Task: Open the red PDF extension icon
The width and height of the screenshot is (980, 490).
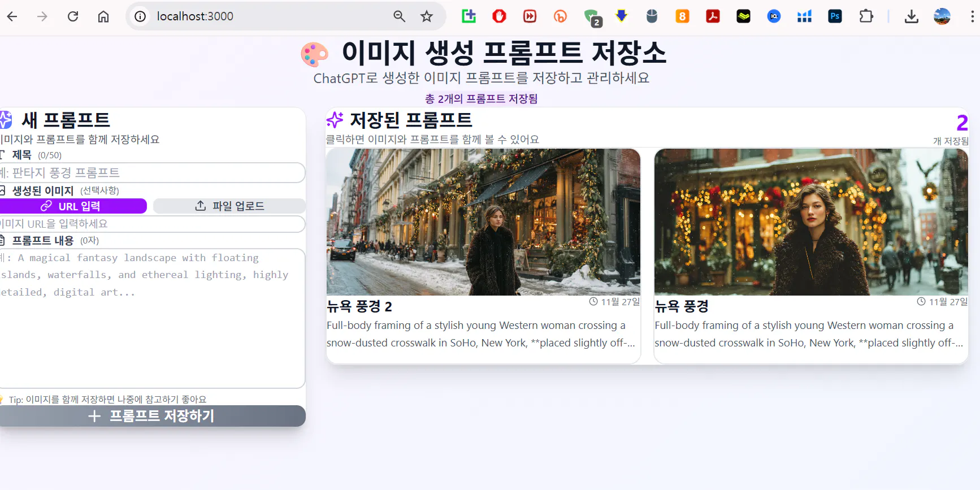Action: [713, 16]
